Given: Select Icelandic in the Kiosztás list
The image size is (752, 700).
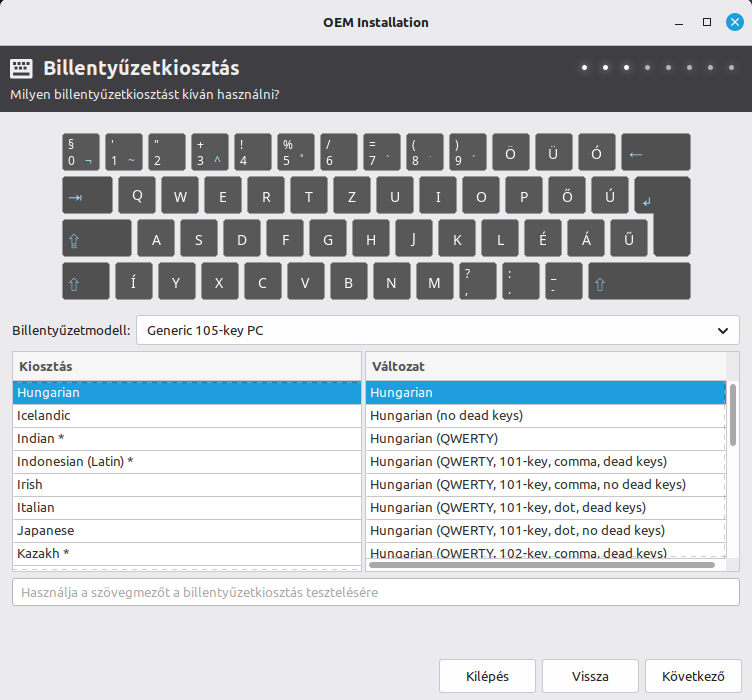Looking at the screenshot, I should point(186,416).
